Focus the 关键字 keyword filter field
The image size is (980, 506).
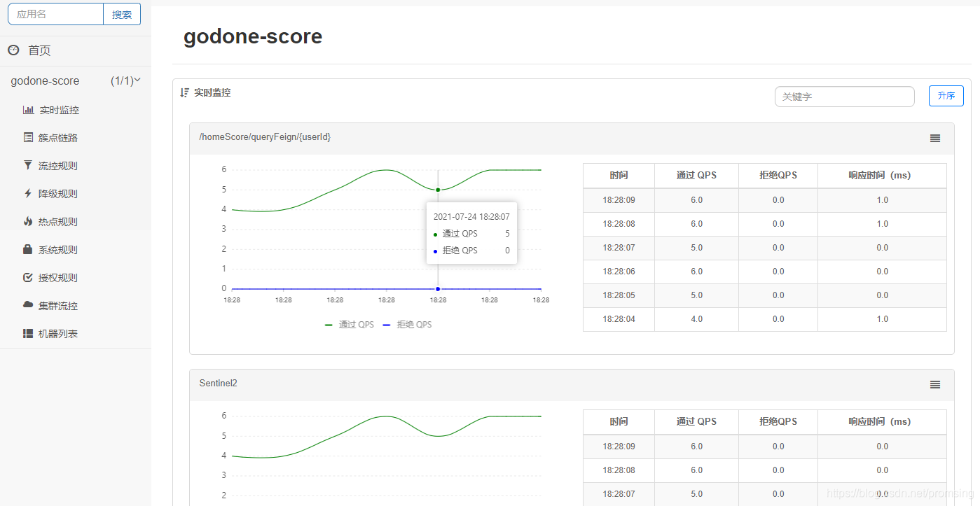(844, 97)
